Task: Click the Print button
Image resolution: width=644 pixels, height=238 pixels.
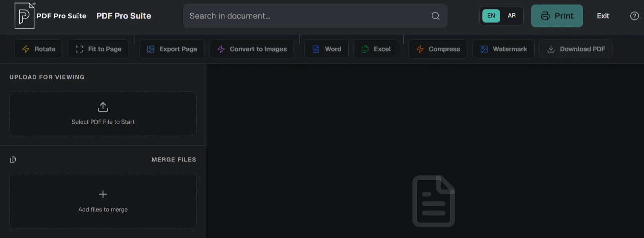Action: click(x=557, y=16)
